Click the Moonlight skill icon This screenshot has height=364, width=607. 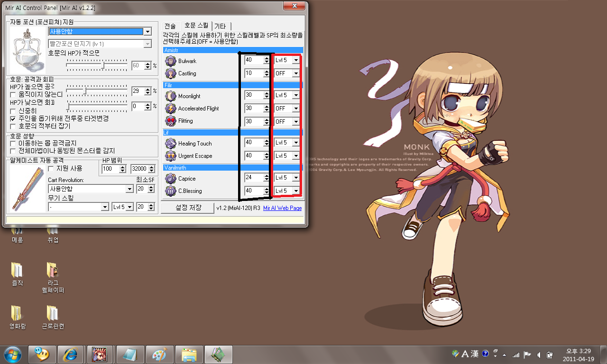point(171,96)
